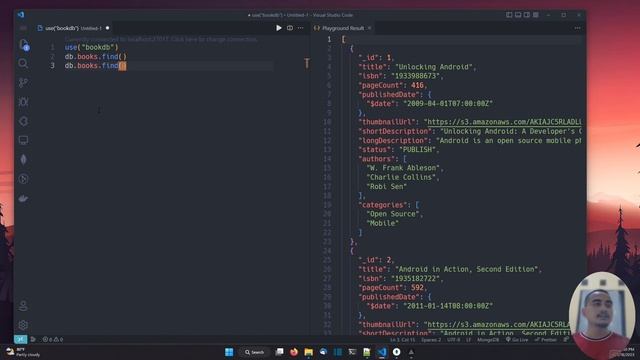Screen dimensions: 640x360
Task: Click the "PUBLISH" status value
Action: [x=417, y=150]
